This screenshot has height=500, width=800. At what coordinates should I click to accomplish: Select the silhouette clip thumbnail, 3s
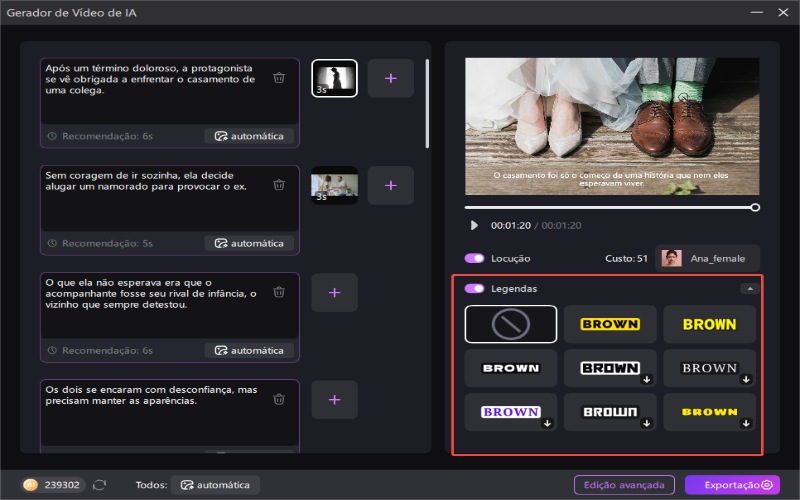[335, 78]
